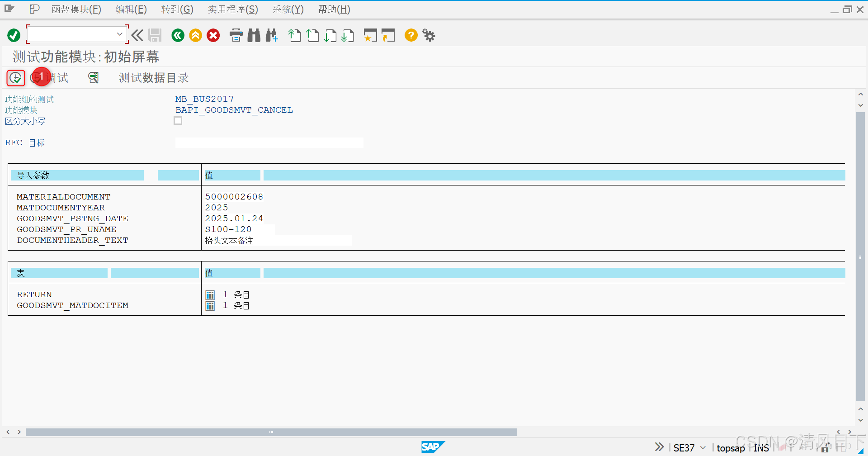This screenshot has height=456, width=868.
Task: Click the Back green arrow icon
Action: (178, 35)
